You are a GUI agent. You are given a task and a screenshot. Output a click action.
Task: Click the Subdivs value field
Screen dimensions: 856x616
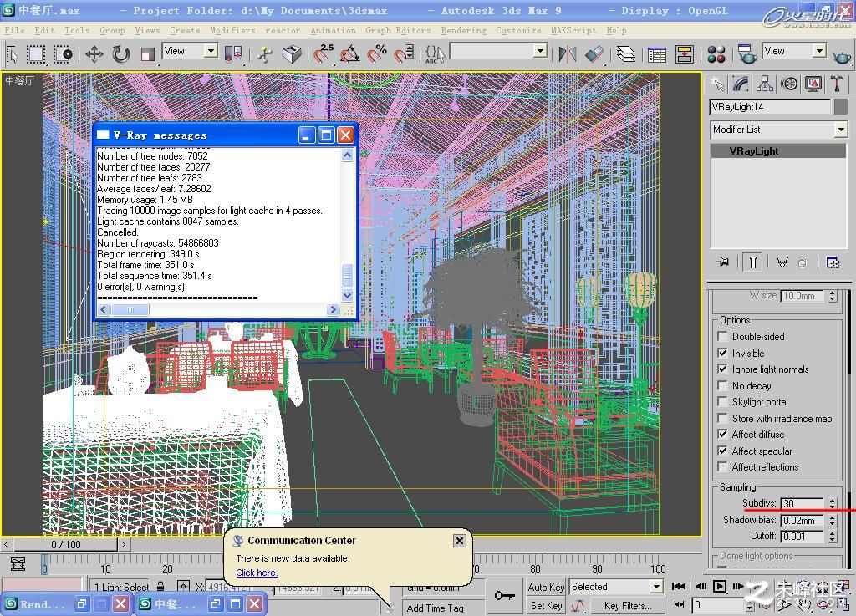tap(802, 503)
